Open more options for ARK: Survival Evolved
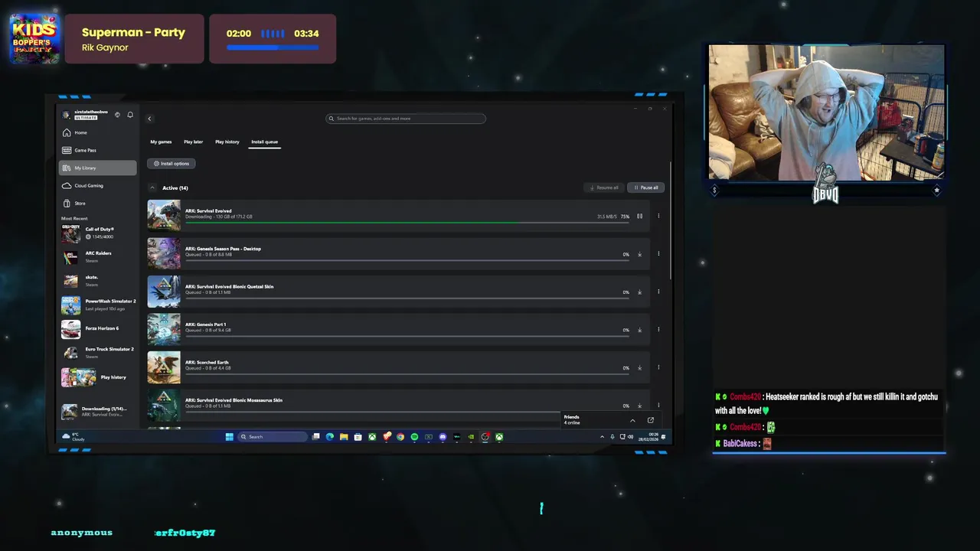Image resolution: width=980 pixels, height=551 pixels. tap(658, 216)
